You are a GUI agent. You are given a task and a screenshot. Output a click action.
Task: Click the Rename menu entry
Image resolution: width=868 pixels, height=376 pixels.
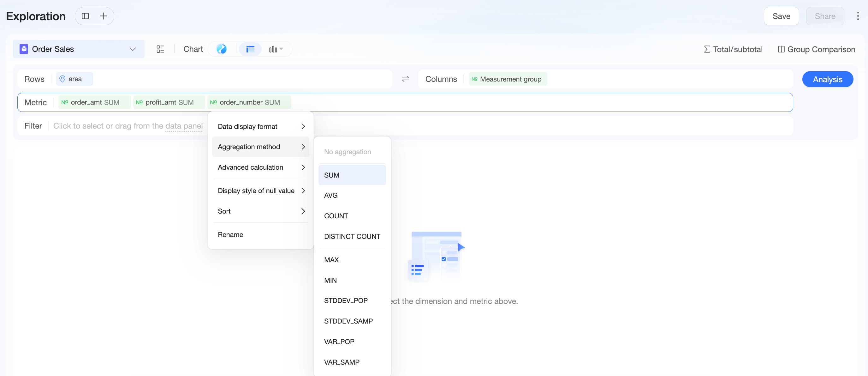261,235
